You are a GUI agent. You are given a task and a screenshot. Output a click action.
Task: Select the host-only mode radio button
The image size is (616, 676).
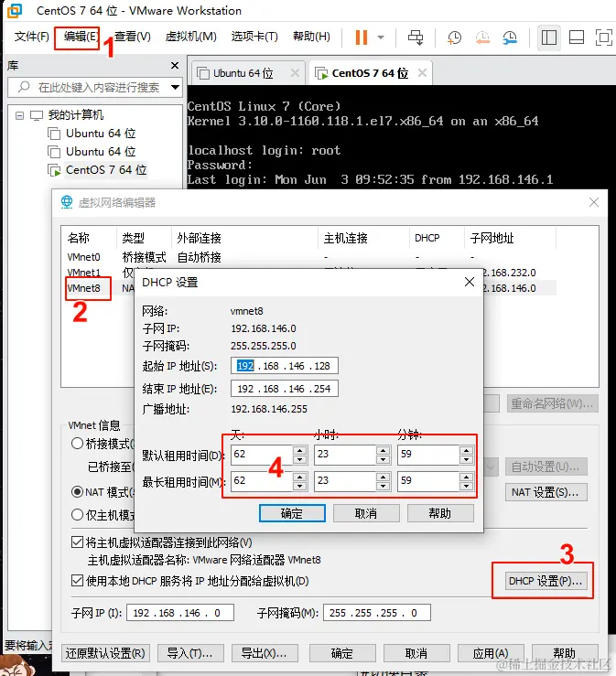pos(77,514)
